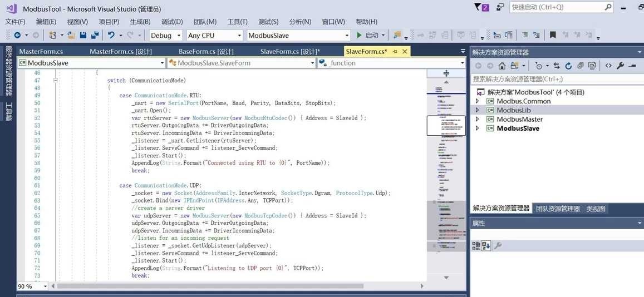Expand the ModbusLib project node
Image resolution: width=644 pixels, height=297 pixels.
pos(477,110)
